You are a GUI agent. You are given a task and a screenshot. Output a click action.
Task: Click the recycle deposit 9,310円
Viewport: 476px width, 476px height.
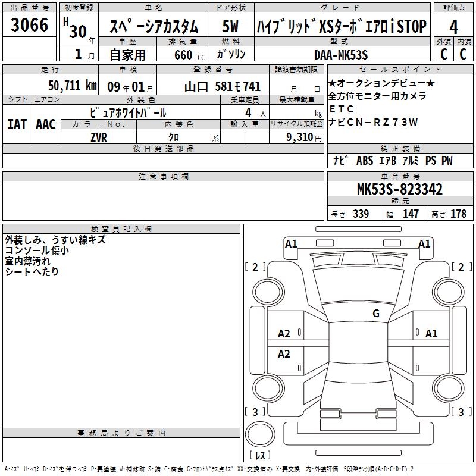tap(304, 137)
